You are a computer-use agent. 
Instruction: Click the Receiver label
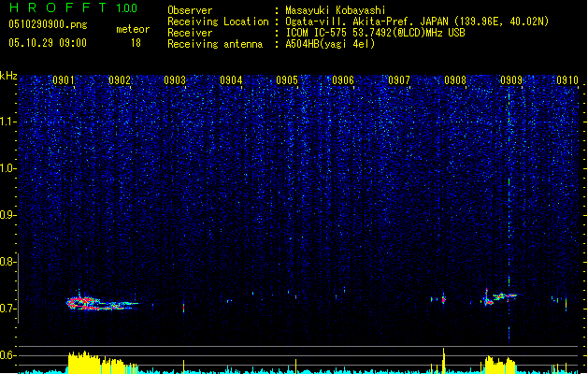(190, 33)
